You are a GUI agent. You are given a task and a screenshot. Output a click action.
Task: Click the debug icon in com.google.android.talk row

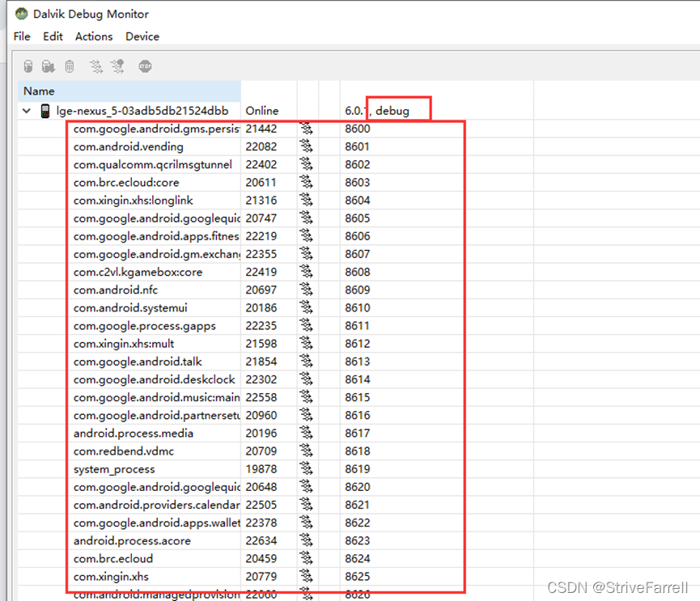point(306,362)
